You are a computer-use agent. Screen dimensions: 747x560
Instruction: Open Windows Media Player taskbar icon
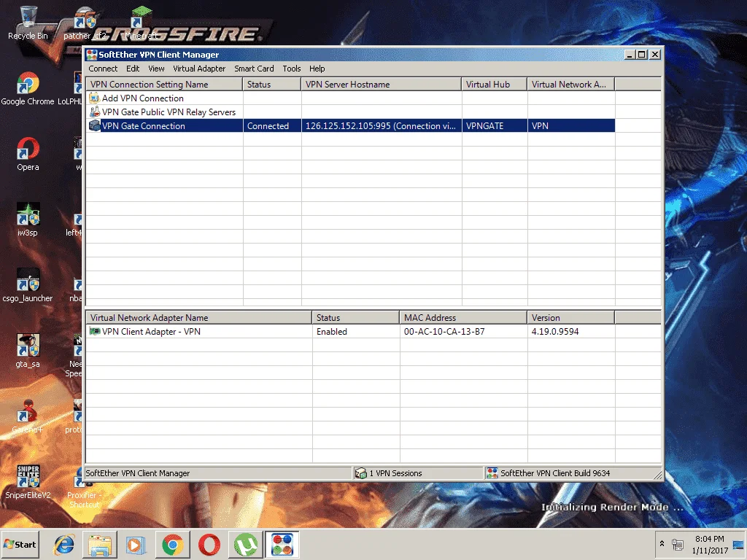136,545
